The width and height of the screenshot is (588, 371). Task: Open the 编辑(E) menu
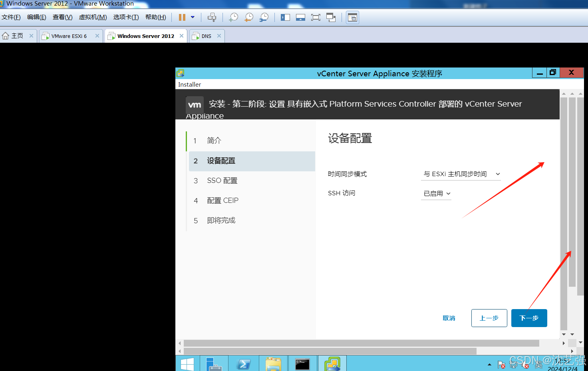37,17
